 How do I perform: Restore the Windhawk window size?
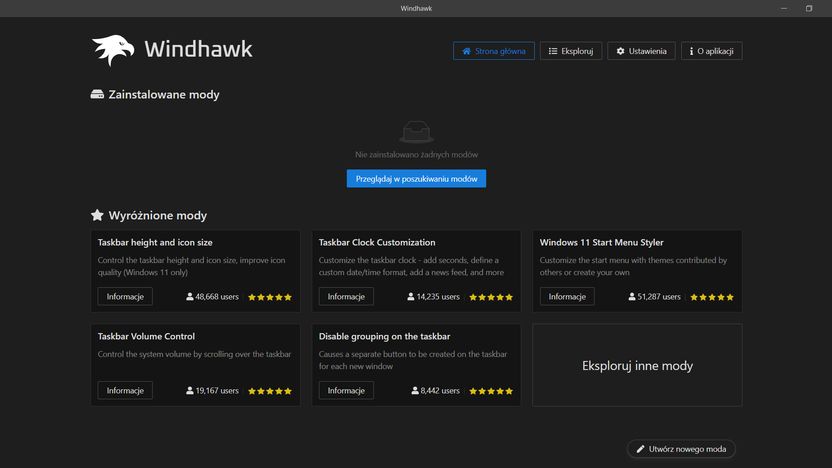click(809, 8)
